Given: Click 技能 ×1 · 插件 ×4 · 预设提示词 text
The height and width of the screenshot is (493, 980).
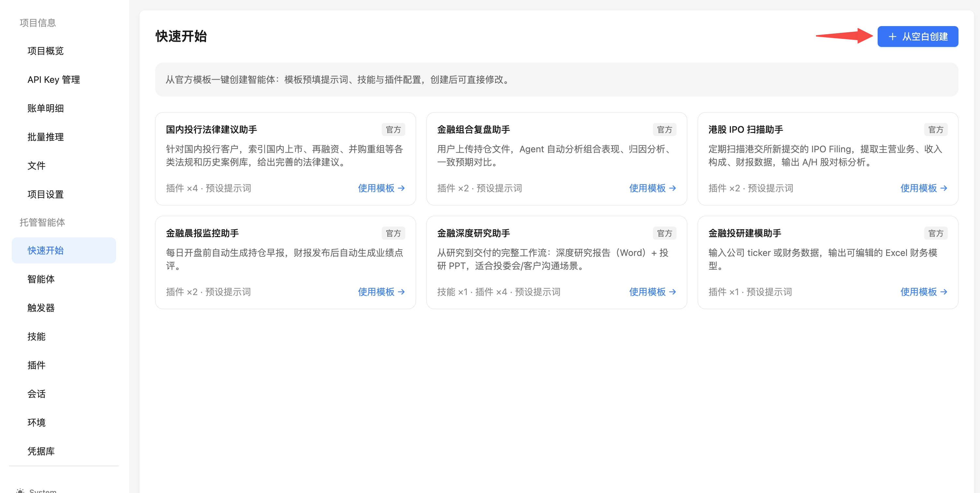Looking at the screenshot, I should [499, 292].
